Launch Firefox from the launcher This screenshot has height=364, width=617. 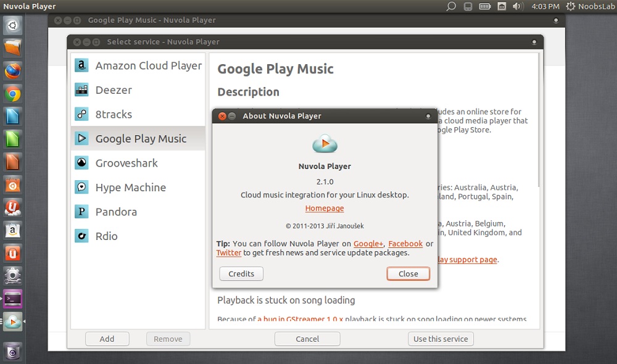tap(12, 71)
